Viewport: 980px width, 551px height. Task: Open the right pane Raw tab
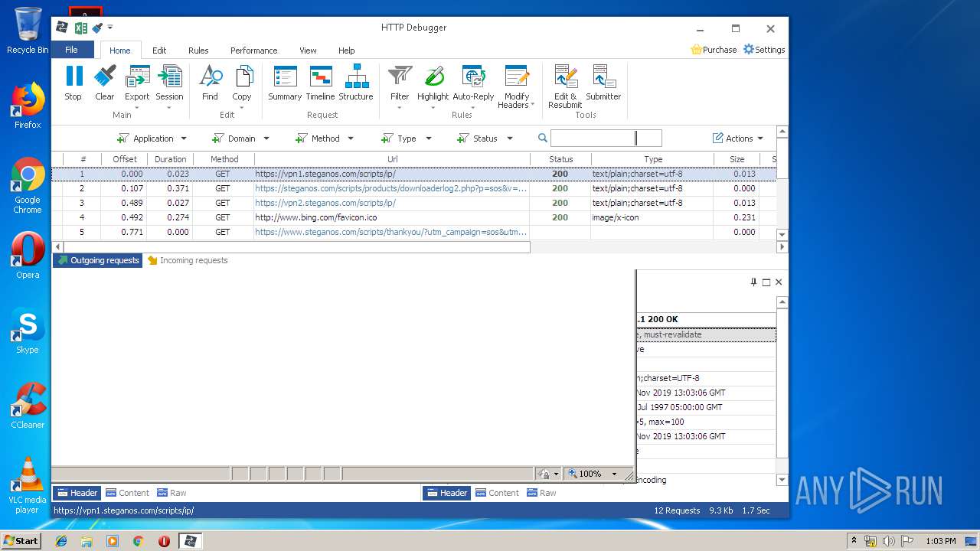(x=541, y=493)
